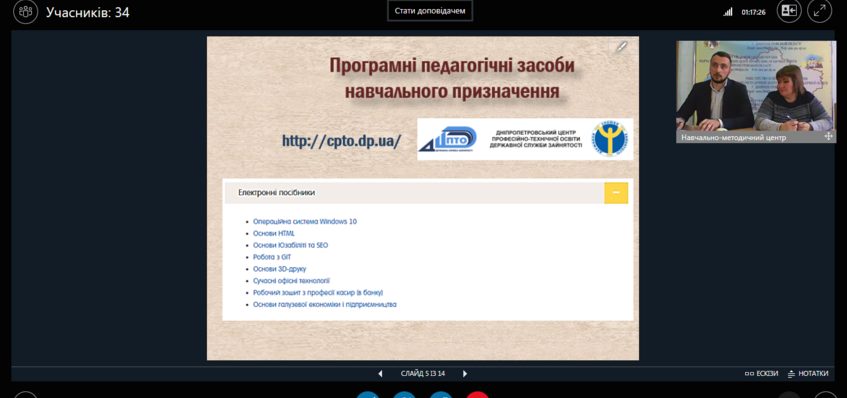The image size is (847, 398).
Task: Click the Учасників: 34 participants label
Action: 88,12
